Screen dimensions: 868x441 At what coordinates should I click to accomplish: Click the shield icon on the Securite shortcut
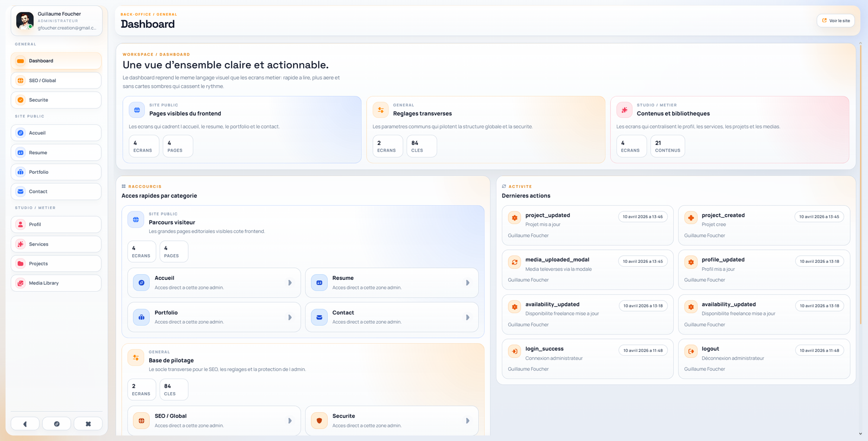click(x=319, y=420)
